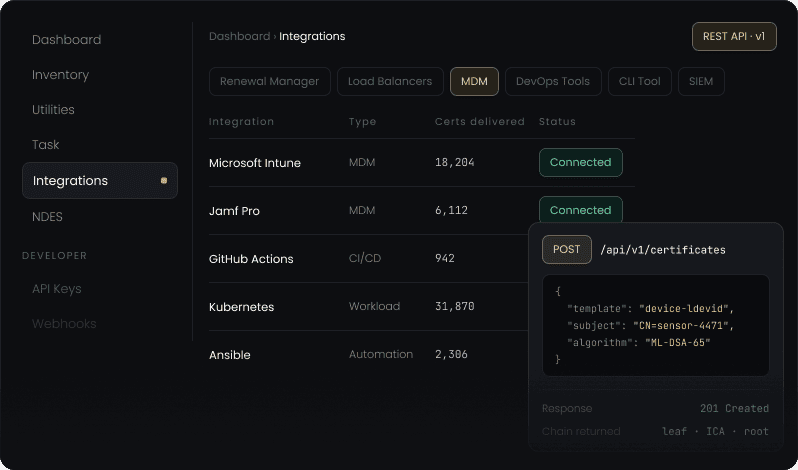The width and height of the screenshot is (798, 470).
Task: Click the Integrations breadcrumb text
Action: (312, 37)
